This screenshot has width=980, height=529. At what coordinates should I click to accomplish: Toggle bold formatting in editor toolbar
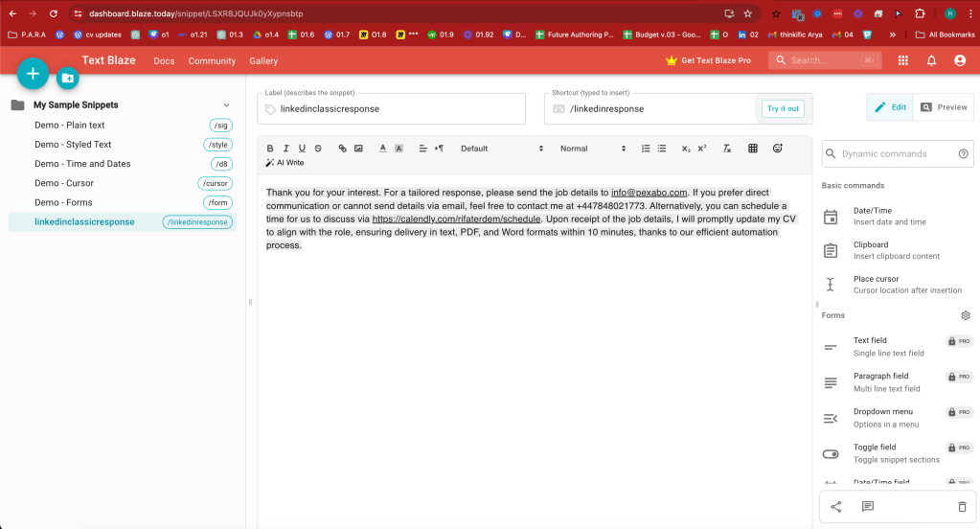coord(270,149)
